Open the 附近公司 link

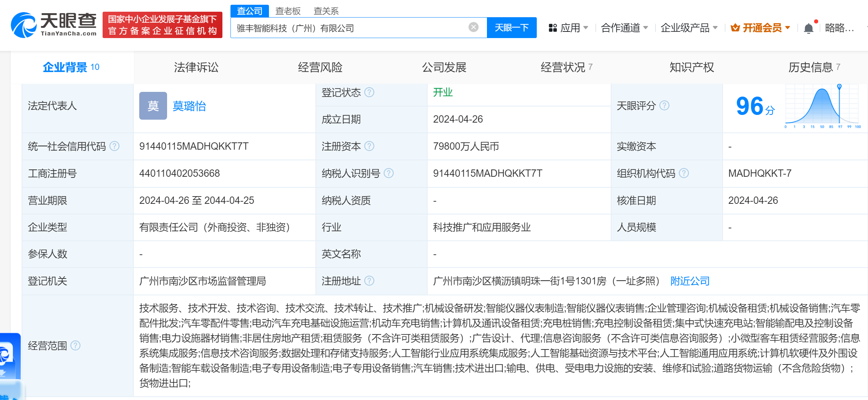pyautogui.click(x=690, y=281)
